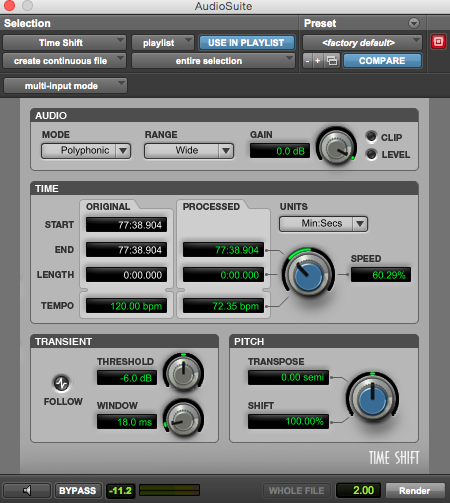Close the AudioSuite window with red button
Image resolution: width=450 pixels, height=503 pixels.
click(x=9, y=5)
